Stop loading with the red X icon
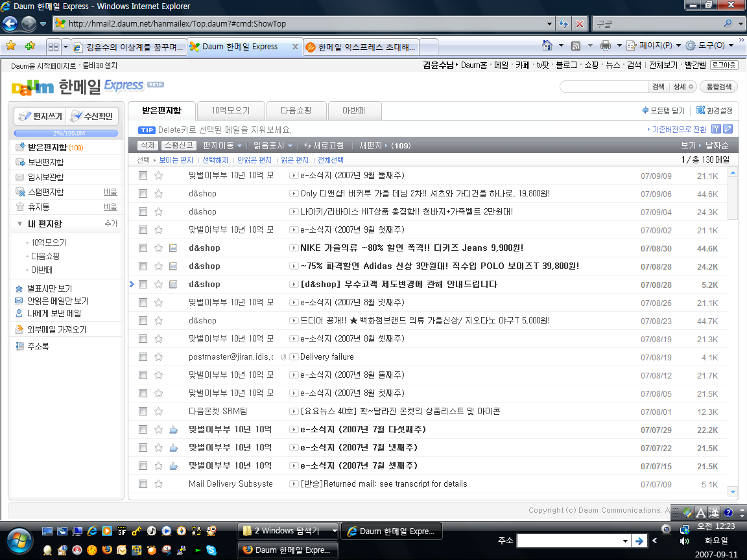 579,24
